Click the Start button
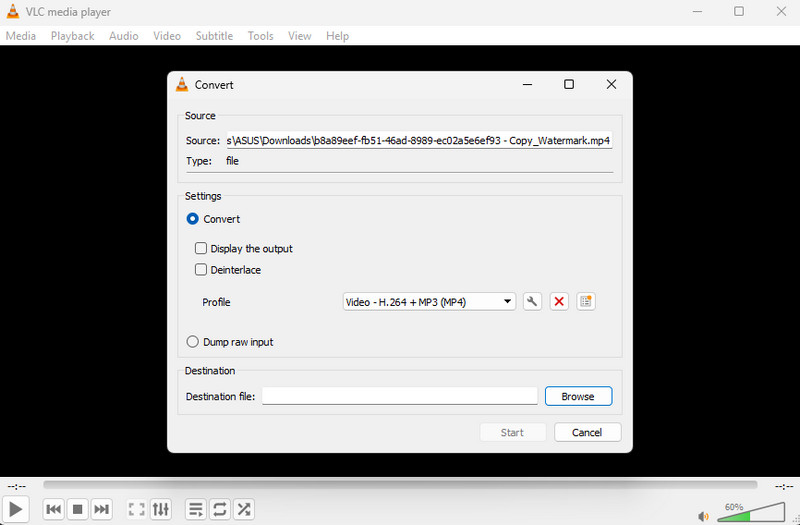The image size is (800, 525). (x=512, y=432)
